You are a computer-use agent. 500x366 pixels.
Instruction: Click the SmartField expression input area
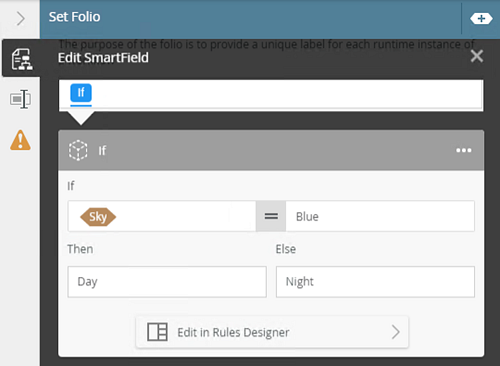click(x=271, y=95)
